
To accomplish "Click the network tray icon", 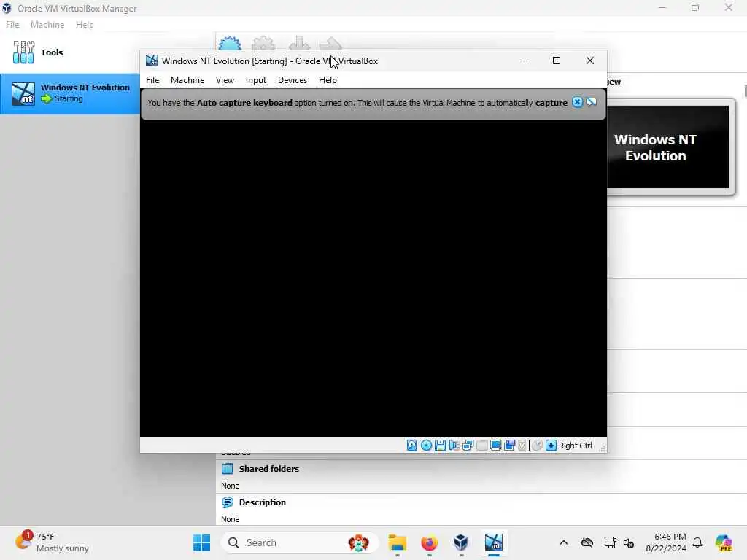I will tap(611, 542).
